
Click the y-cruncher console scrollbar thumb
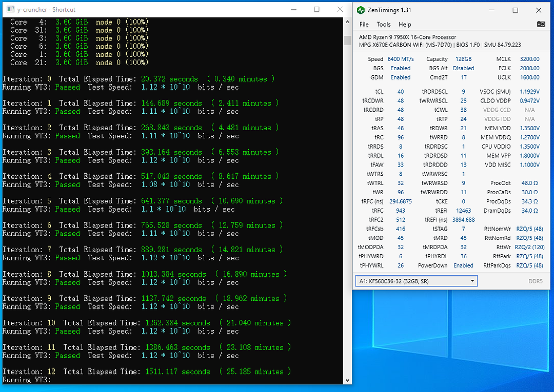pos(347,40)
